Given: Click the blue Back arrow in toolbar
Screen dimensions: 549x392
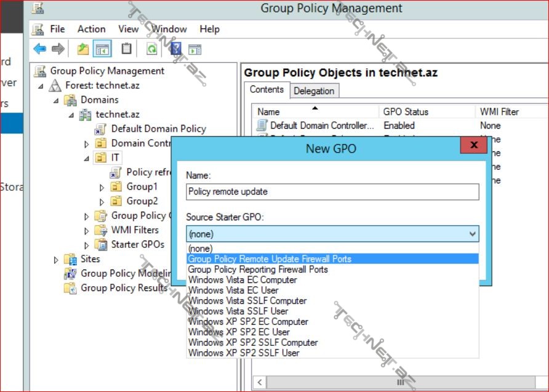Looking at the screenshot, I should tap(40, 49).
